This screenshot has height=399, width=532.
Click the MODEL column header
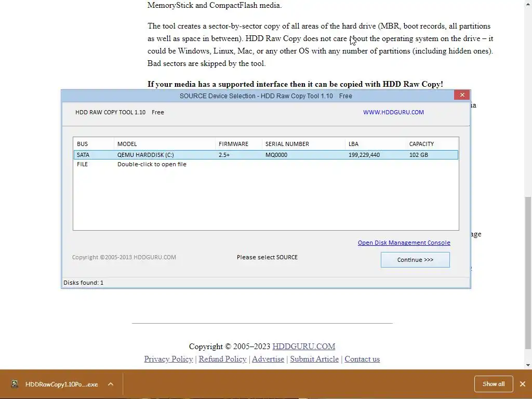click(x=164, y=144)
